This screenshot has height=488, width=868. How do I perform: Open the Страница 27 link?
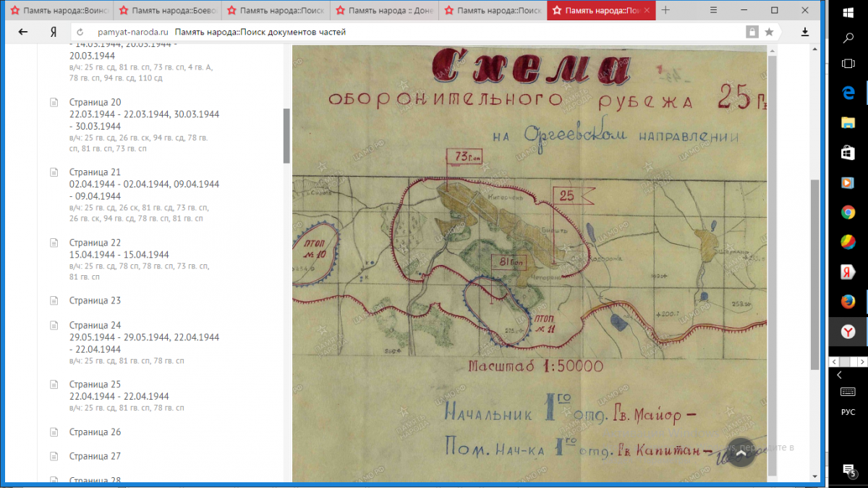pyautogui.click(x=95, y=456)
